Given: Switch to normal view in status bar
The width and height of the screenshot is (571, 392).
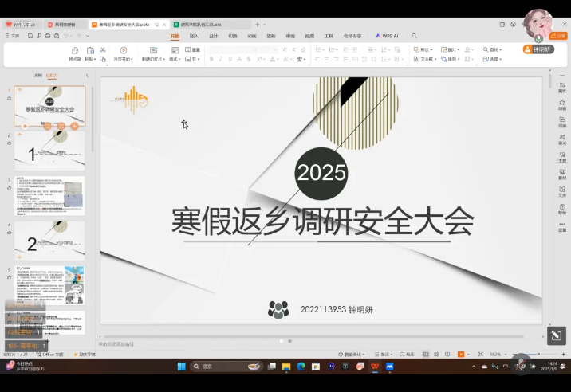Looking at the screenshot, I should [x=426, y=354].
